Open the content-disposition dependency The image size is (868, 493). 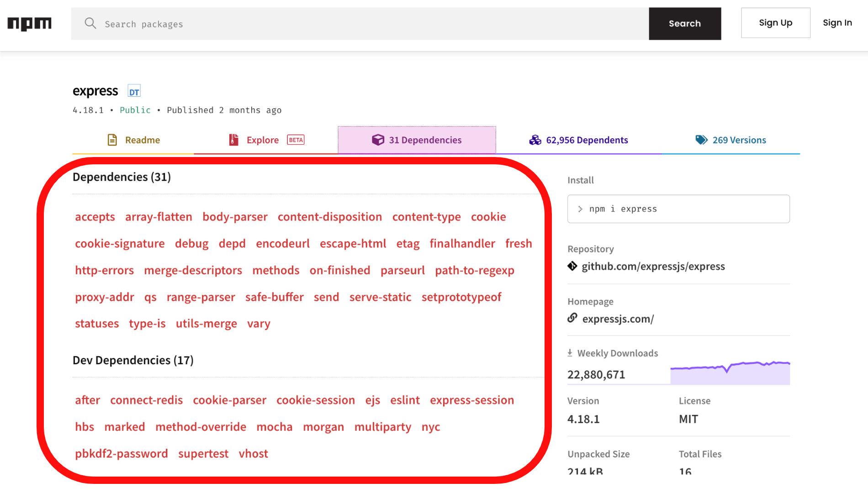tap(330, 217)
